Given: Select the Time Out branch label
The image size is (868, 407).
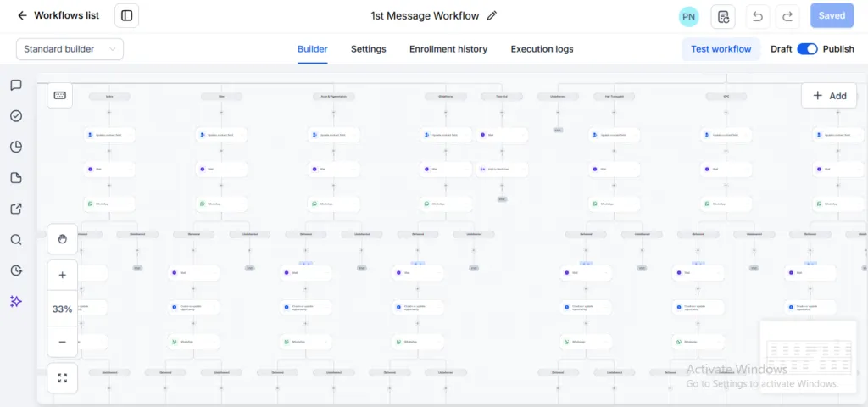Looking at the screenshot, I should pyautogui.click(x=502, y=97).
